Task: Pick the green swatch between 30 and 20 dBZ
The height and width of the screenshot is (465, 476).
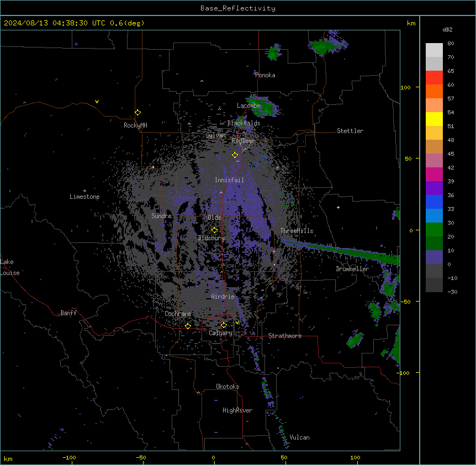Action: [434, 230]
